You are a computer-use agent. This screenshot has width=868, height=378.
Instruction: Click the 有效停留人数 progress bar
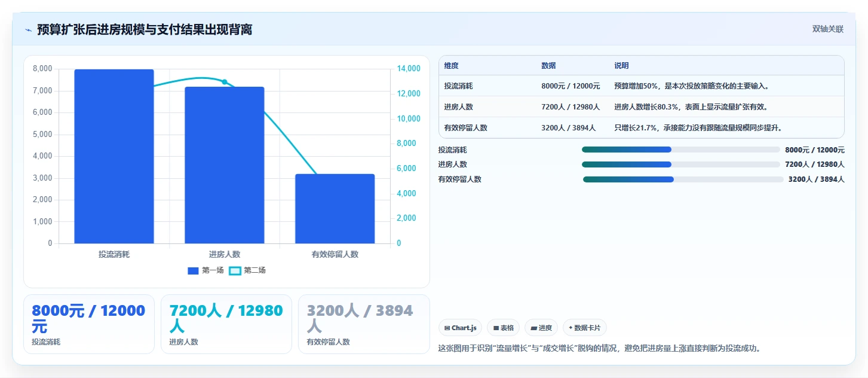683,179
